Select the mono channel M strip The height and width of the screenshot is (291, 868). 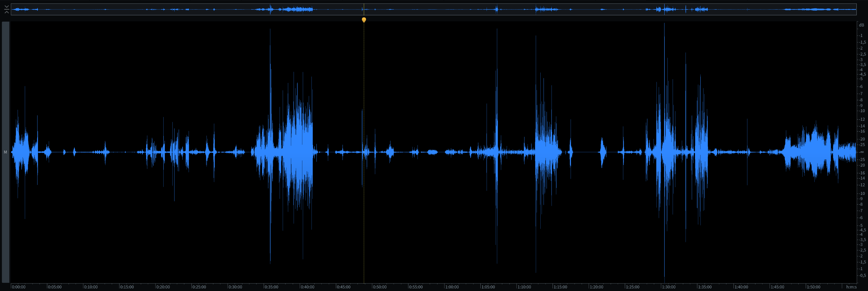click(5, 152)
